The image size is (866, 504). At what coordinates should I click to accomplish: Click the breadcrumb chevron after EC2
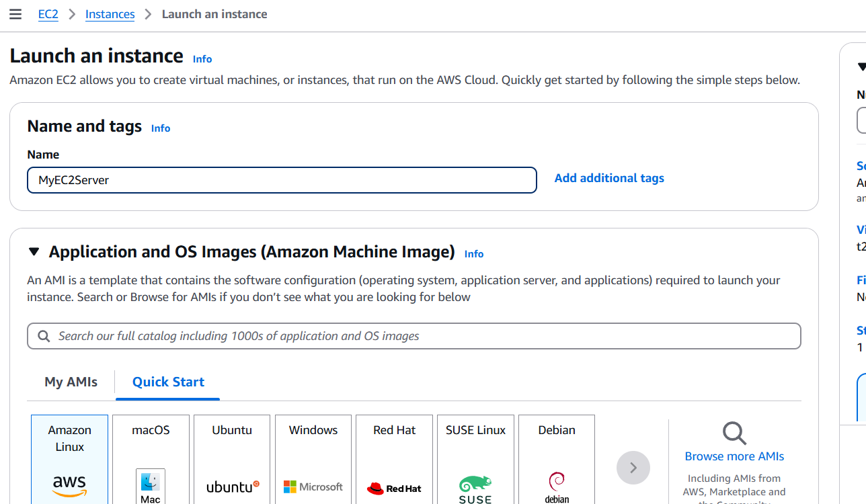(72, 14)
